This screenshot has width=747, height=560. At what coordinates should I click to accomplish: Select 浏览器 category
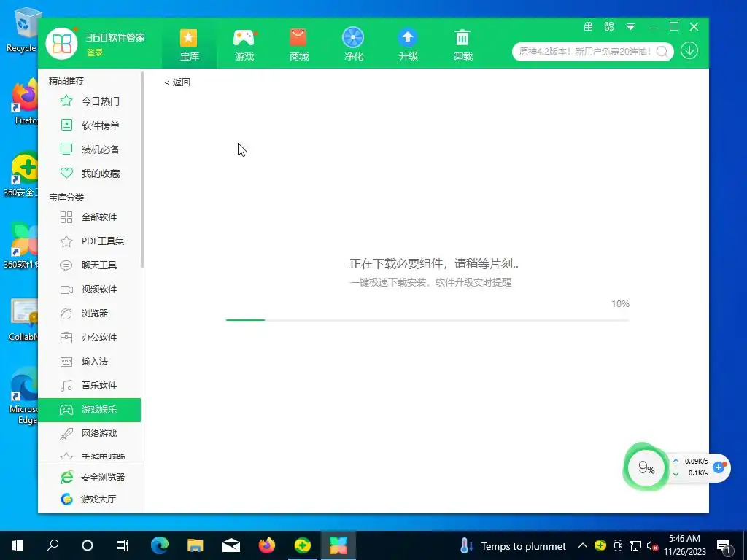[x=90, y=314]
